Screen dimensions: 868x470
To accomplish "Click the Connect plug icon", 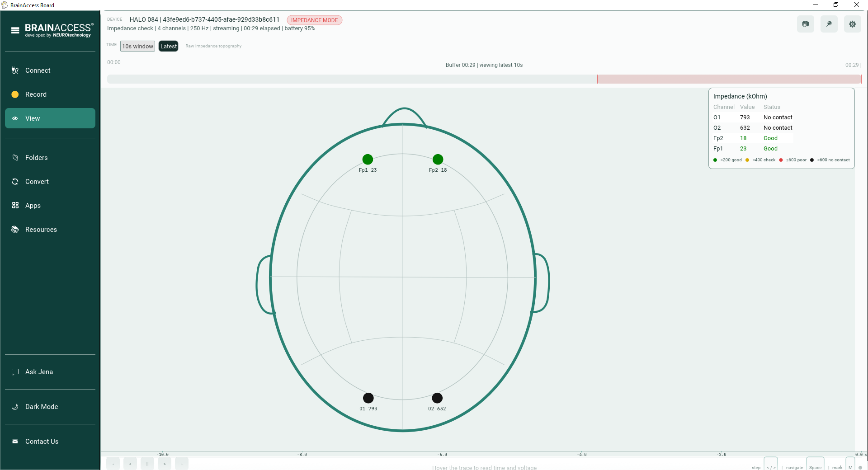I will [x=15, y=70].
